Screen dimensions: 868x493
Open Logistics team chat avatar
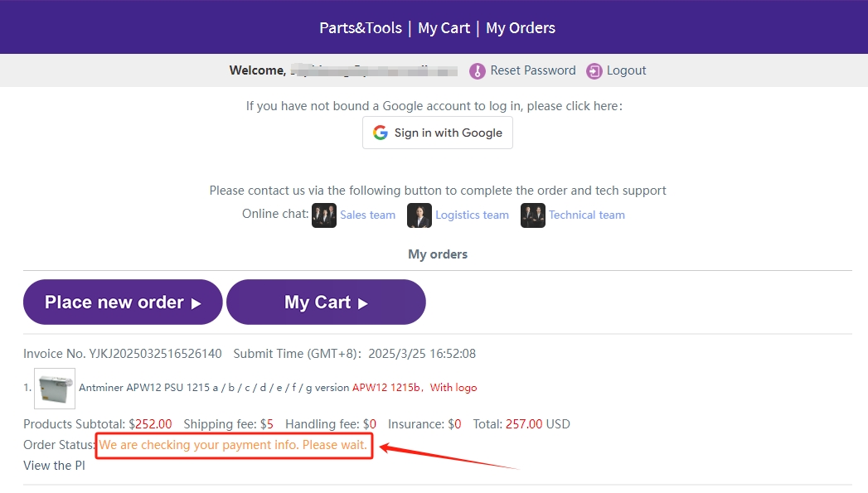(x=419, y=215)
